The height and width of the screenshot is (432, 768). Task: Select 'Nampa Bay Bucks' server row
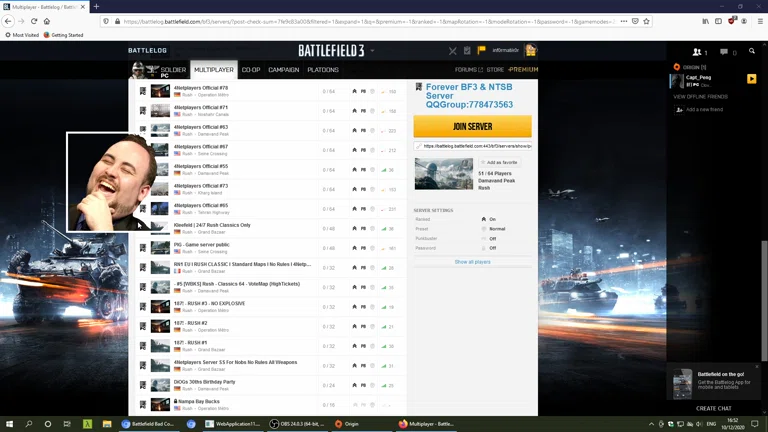pos(270,405)
